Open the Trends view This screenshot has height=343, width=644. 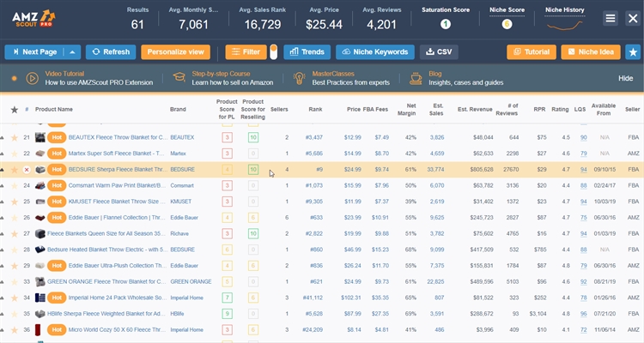pos(307,51)
